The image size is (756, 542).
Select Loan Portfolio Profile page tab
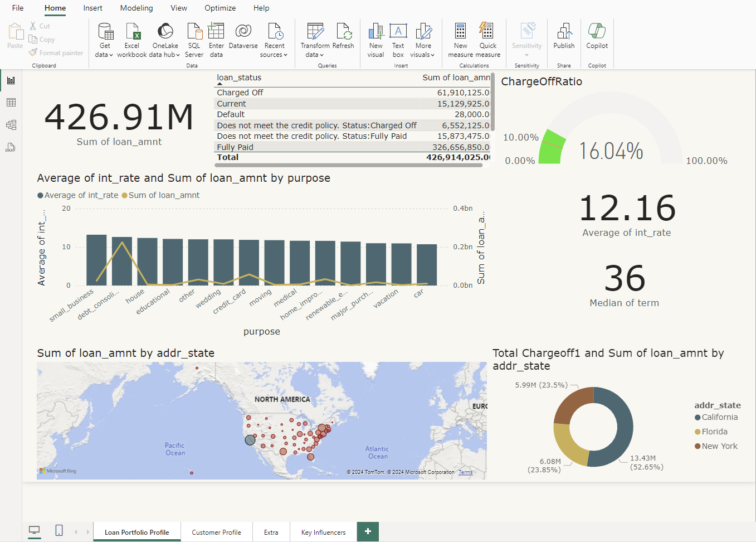click(x=137, y=532)
